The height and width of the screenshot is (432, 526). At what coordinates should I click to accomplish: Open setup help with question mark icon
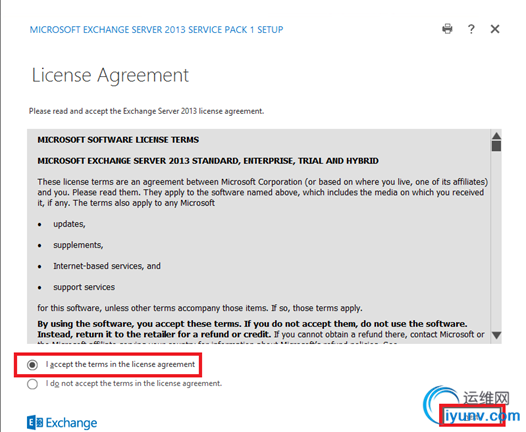(x=471, y=29)
